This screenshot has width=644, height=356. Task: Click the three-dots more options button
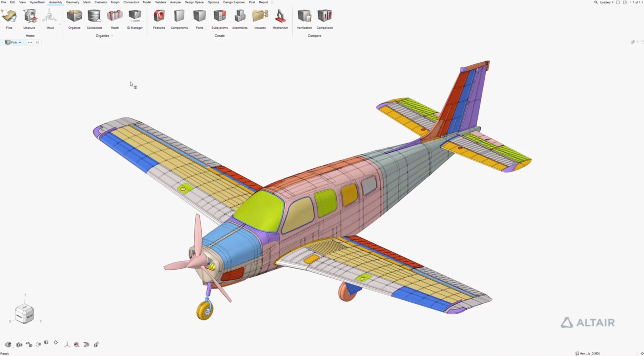tap(30, 43)
